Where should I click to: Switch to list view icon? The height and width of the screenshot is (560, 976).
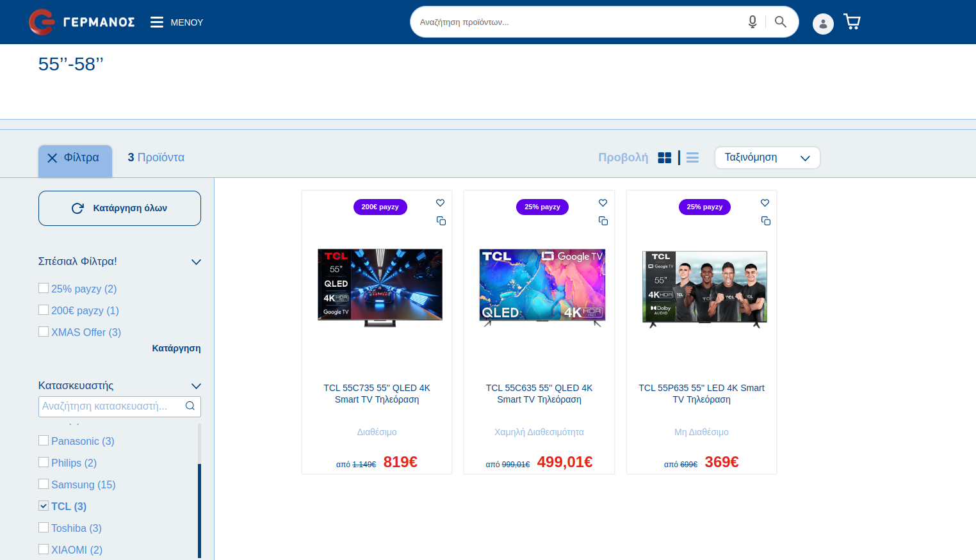pyautogui.click(x=692, y=157)
